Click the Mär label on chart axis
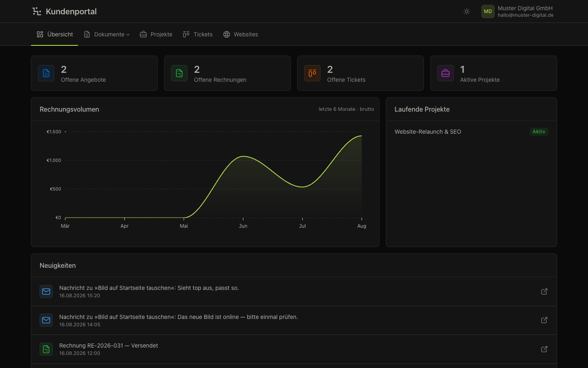 pos(65,226)
